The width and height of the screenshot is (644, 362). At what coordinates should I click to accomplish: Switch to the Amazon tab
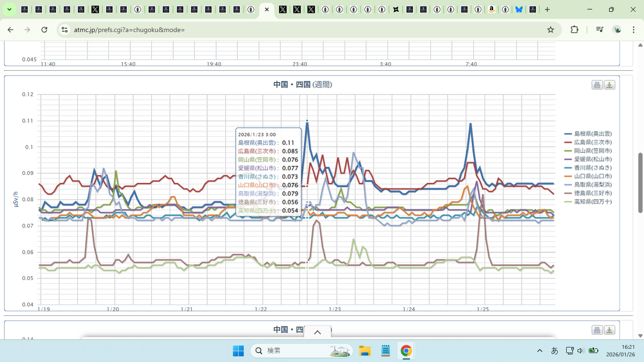coord(492,10)
